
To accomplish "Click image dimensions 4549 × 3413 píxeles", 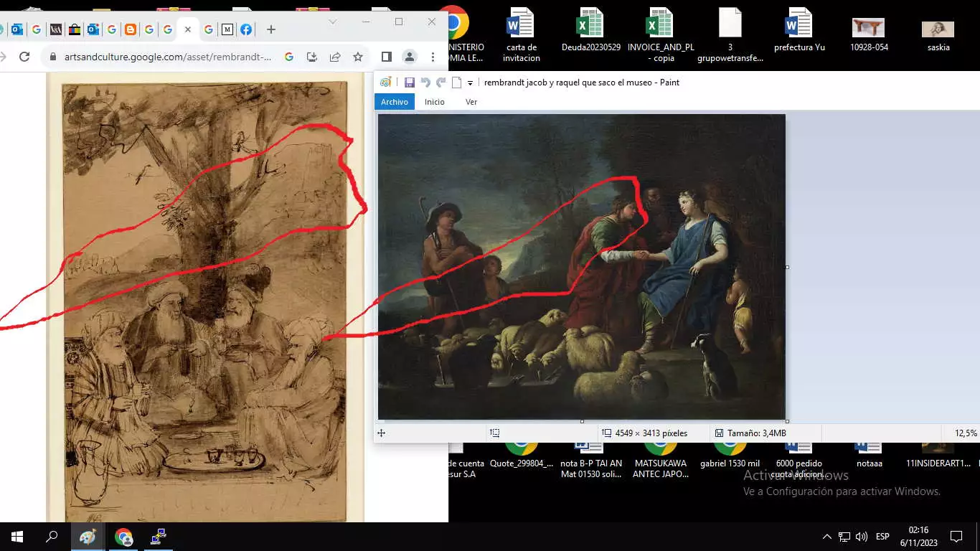I will [x=644, y=433].
